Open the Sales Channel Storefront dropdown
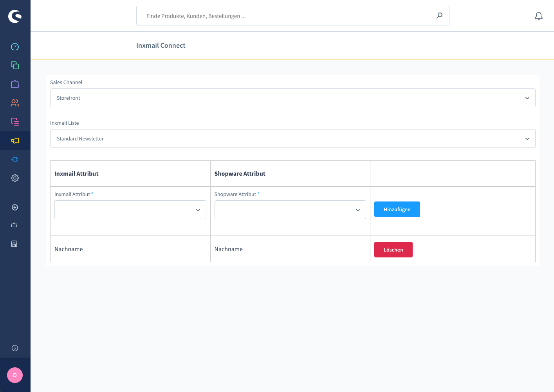Viewport: 554px width, 392px height. click(x=293, y=98)
